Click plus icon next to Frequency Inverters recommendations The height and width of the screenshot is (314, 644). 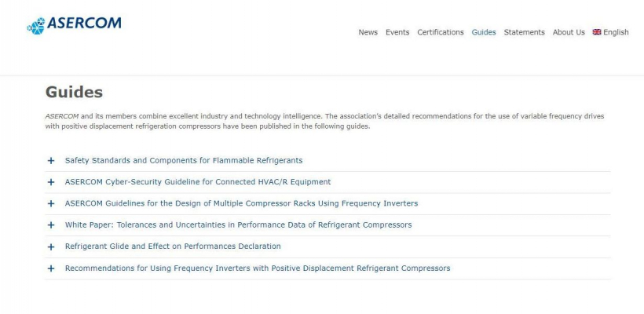point(51,268)
